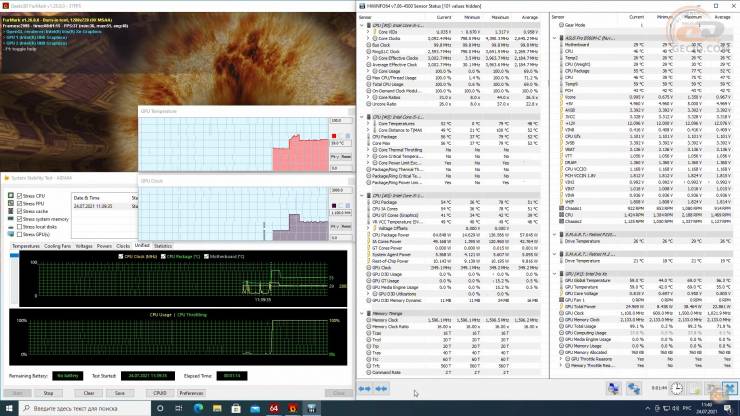Show hidden system tray icons
The image size is (740, 416).
click(647, 408)
